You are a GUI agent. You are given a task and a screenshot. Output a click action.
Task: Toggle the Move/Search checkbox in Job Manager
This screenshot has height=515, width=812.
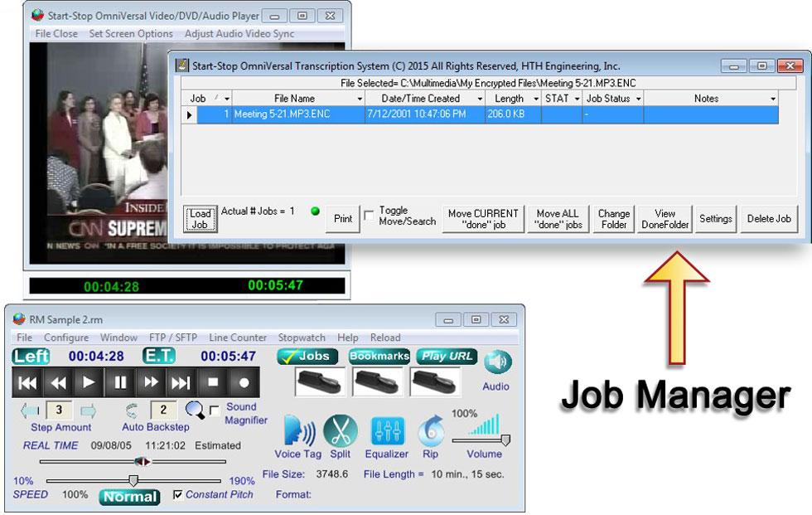370,216
